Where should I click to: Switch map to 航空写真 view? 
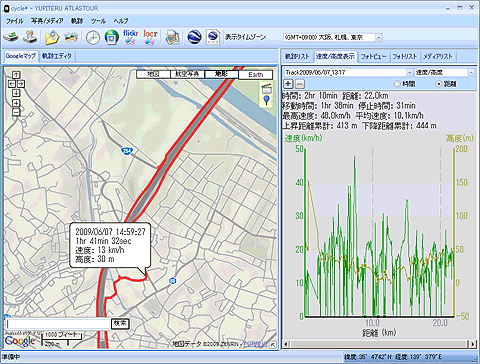pos(187,74)
